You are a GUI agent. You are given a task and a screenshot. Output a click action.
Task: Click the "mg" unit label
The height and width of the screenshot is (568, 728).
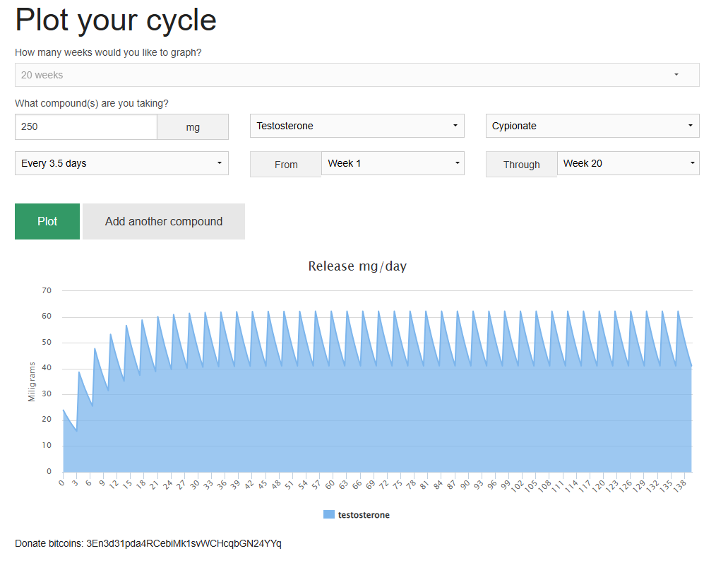coord(193,128)
